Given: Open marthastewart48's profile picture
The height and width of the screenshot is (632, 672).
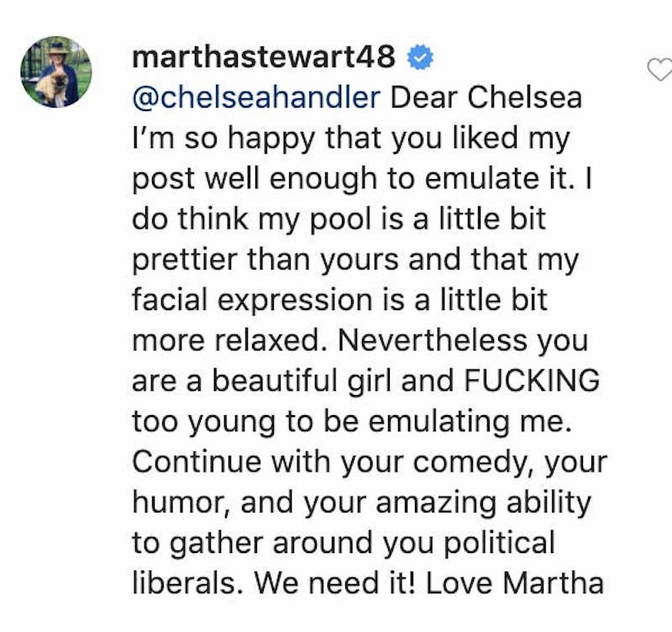Looking at the screenshot, I should click(56, 71).
